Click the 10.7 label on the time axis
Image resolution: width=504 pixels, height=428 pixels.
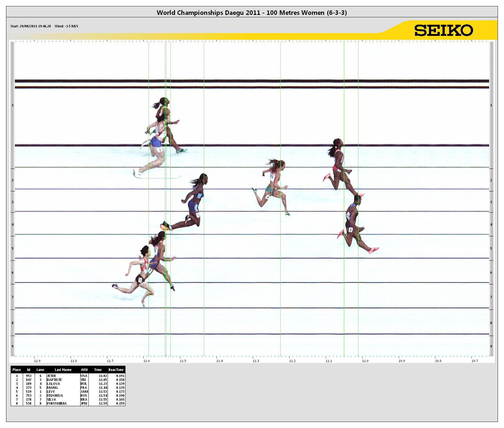[475, 361]
